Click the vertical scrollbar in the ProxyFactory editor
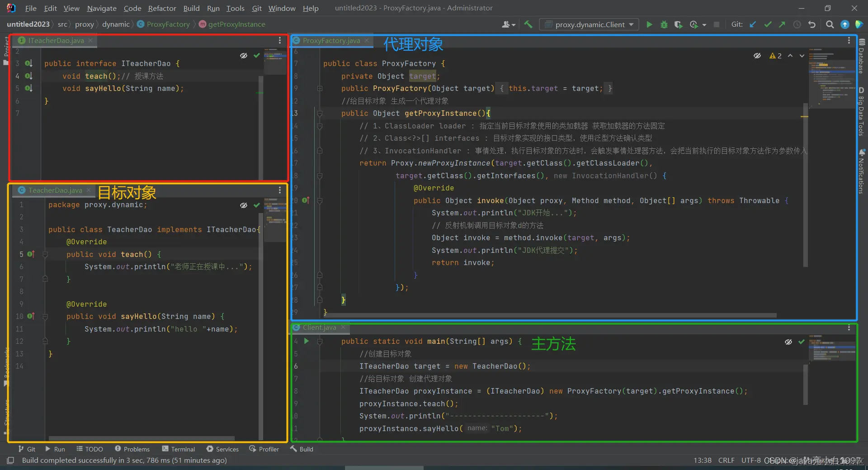Screen dimensions: 868x470 (805, 185)
